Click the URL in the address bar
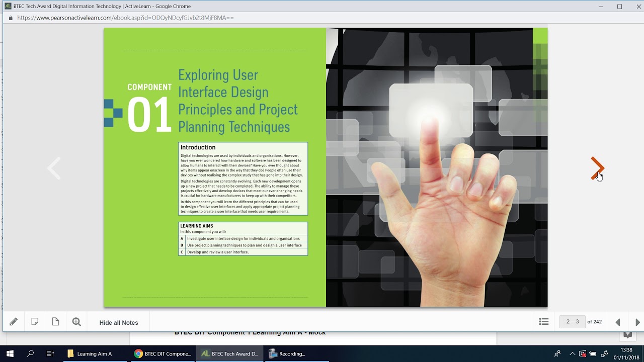Viewport: 644px width, 362px height. (125, 18)
